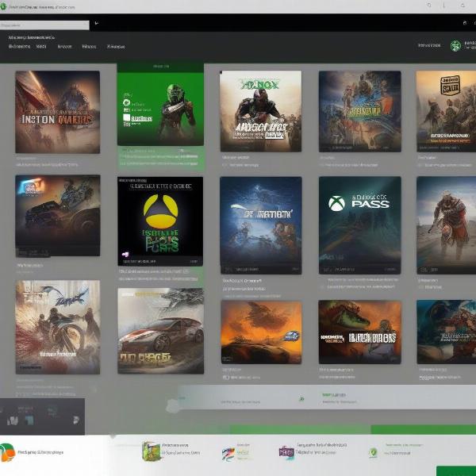Click the Xbox sphere logo on PASS tile

coord(336,203)
